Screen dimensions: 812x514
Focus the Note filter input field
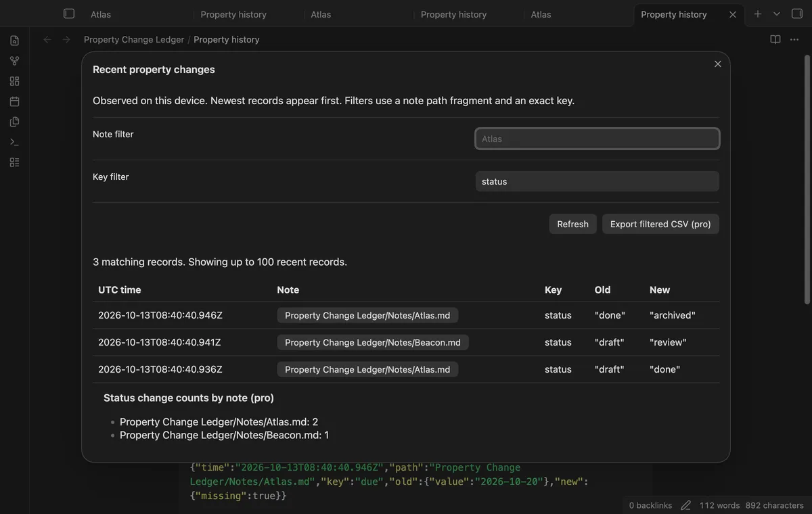597,139
